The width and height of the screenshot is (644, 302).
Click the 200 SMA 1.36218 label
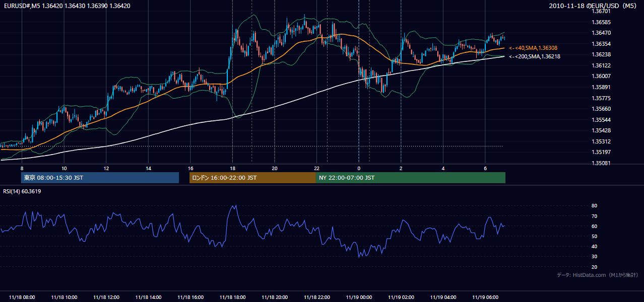535,56
